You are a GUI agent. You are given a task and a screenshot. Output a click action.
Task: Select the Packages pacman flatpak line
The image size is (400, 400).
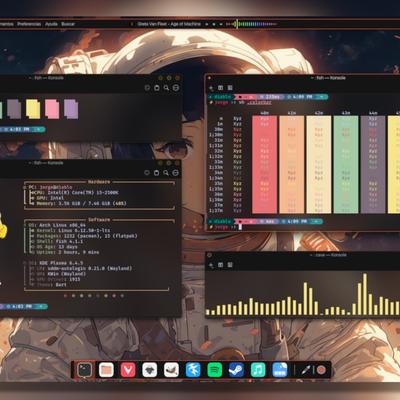(83, 236)
